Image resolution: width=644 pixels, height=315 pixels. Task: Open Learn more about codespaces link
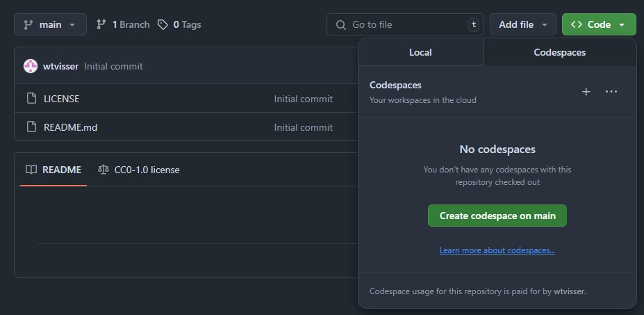[x=497, y=250]
